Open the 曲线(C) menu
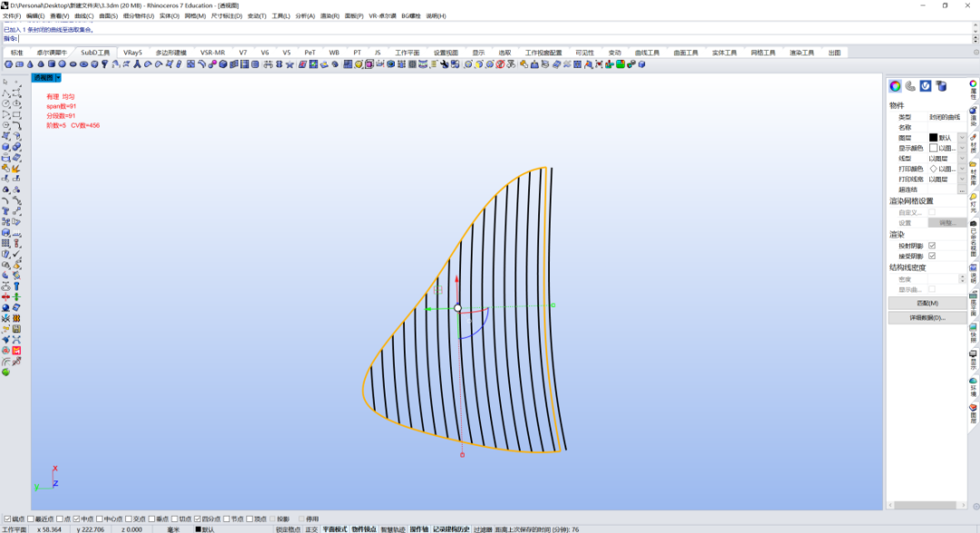The image size is (980, 533). pos(83,16)
